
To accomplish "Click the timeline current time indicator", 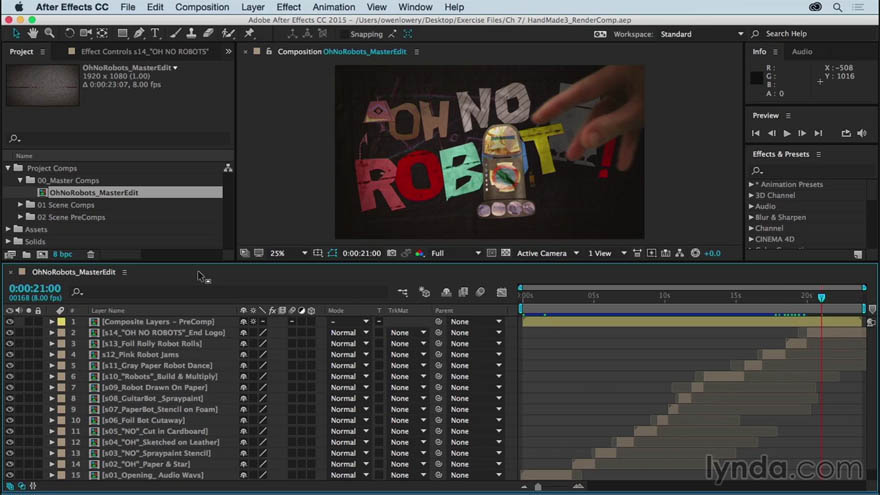I will coord(822,297).
